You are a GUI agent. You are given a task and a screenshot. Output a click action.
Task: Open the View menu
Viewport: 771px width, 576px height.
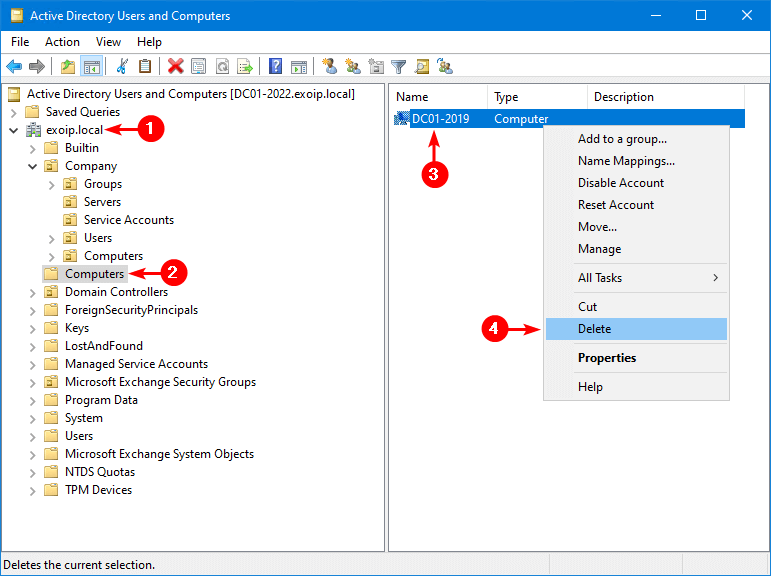(x=108, y=42)
